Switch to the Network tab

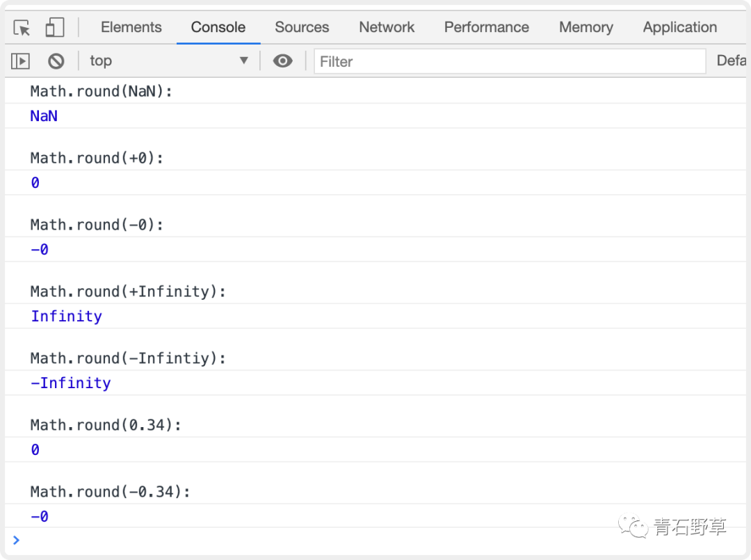[387, 27]
